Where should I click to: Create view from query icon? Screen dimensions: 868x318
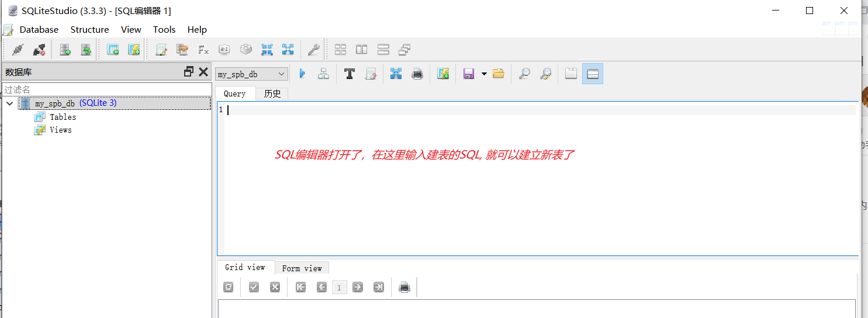pos(443,74)
